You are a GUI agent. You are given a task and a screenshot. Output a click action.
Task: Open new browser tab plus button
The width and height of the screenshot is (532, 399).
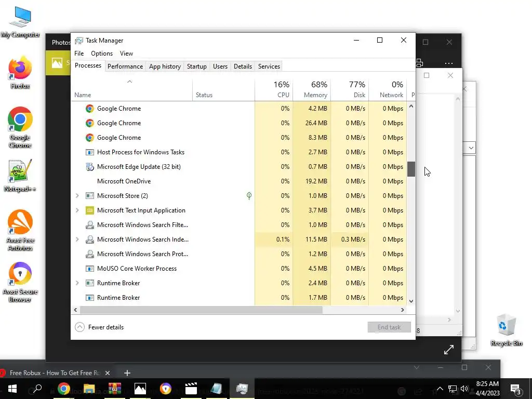pyautogui.click(x=127, y=373)
